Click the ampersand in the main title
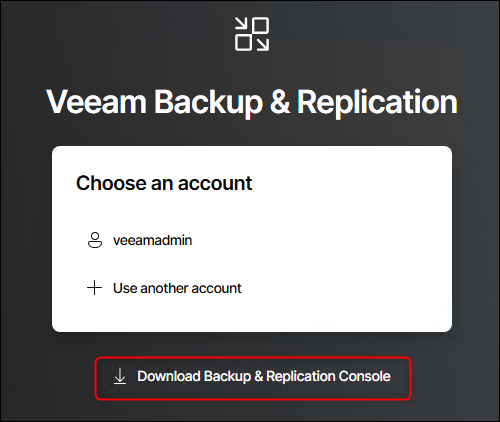500x422 pixels. click(x=279, y=102)
